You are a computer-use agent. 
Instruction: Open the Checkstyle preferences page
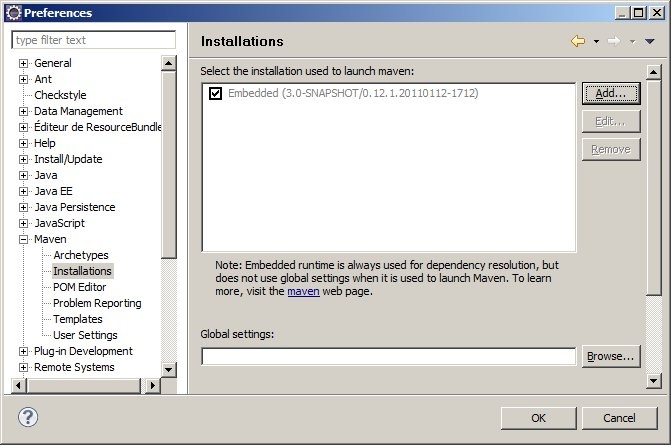tap(60, 95)
